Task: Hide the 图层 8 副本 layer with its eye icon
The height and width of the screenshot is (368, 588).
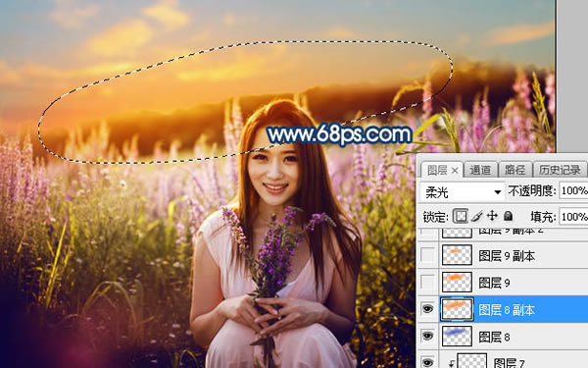Action: (428, 309)
